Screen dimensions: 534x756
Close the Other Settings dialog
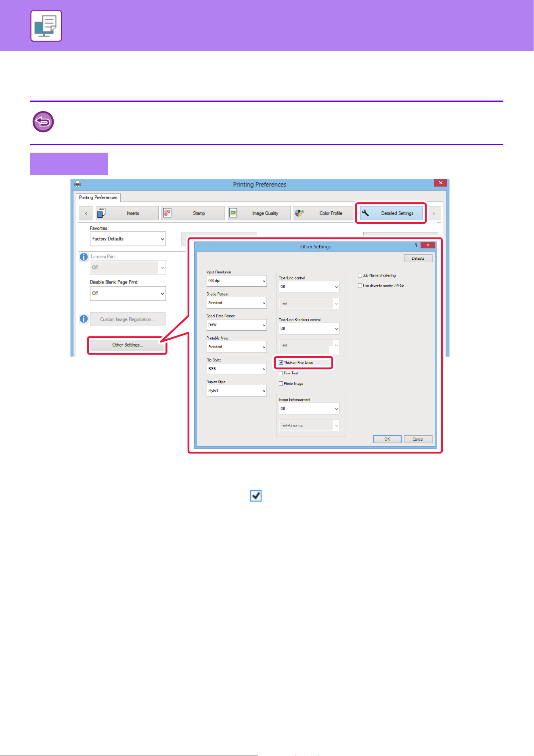[x=428, y=246]
